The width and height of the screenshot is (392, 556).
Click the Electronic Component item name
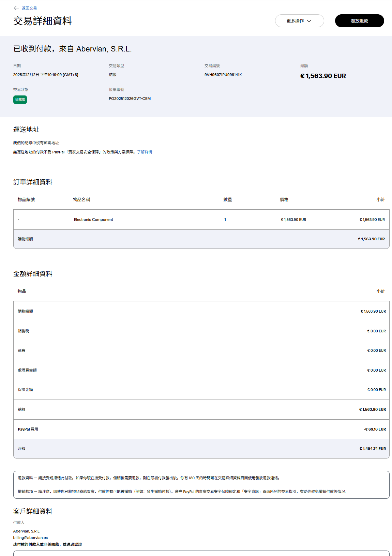(93, 220)
